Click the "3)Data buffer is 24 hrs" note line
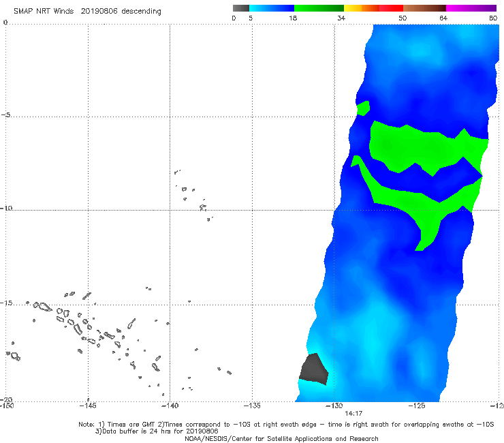The image size is (504, 443). [157, 431]
